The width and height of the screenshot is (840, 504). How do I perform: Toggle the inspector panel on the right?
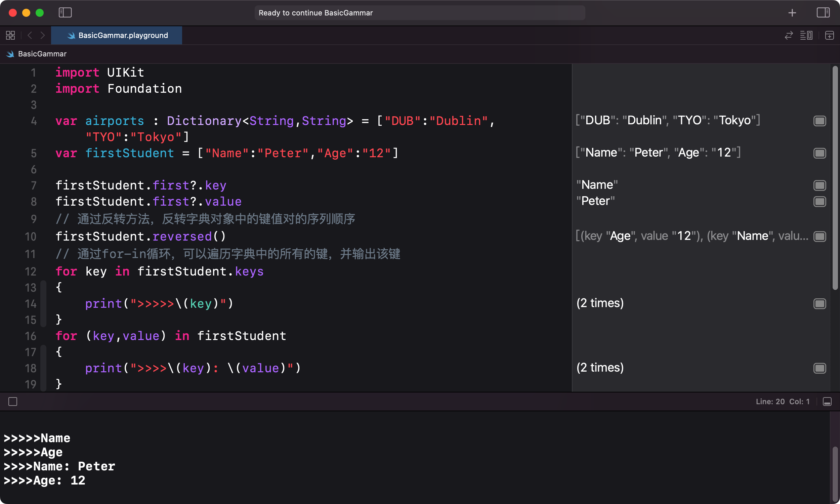pyautogui.click(x=823, y=13)
